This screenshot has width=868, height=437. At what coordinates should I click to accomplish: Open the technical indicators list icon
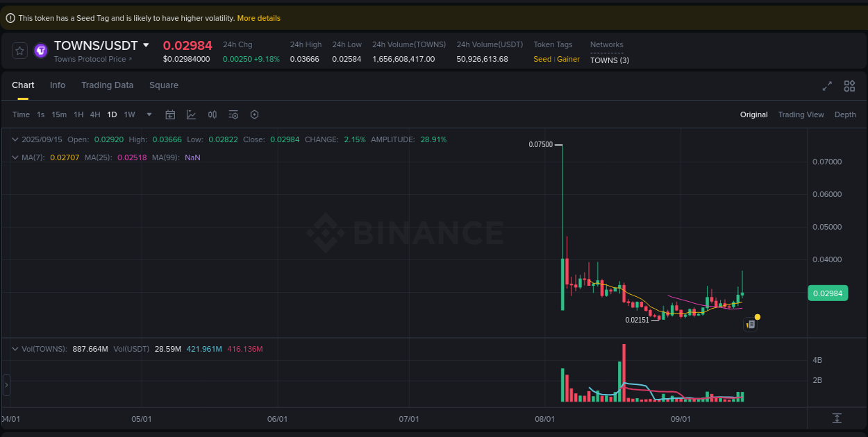pos(233,115)
